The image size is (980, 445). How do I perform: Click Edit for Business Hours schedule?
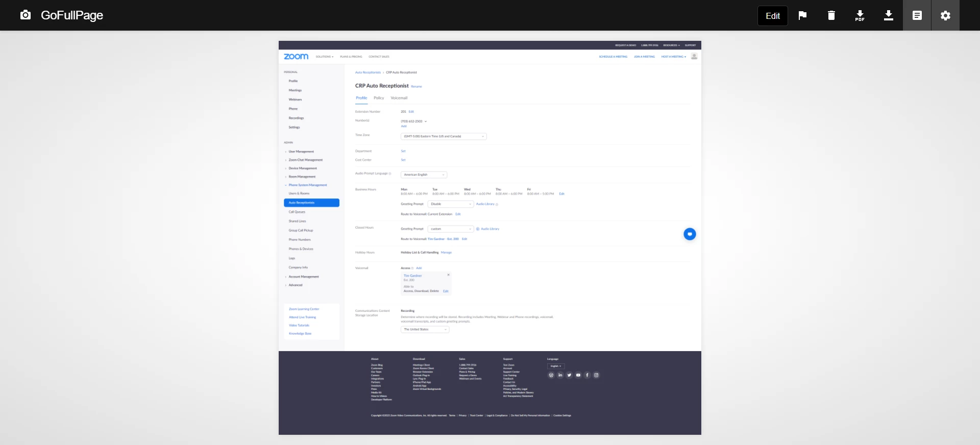coord(561,194)
